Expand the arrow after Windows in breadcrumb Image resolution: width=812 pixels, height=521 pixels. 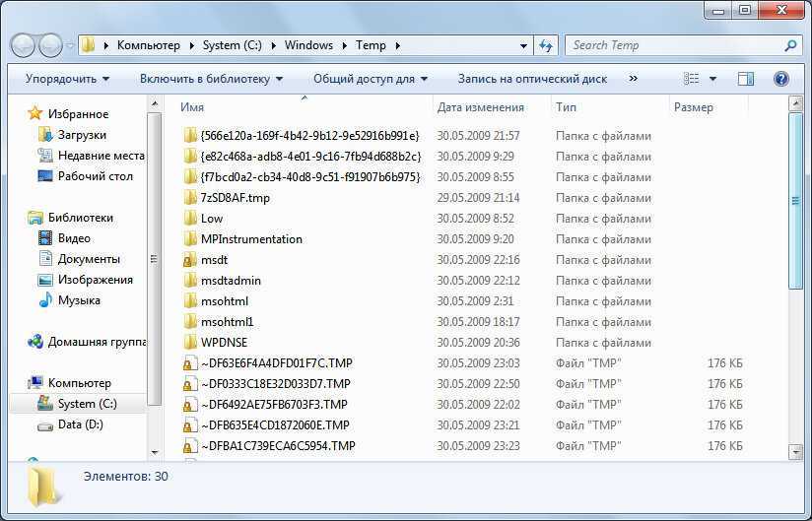[x=344, y=45]
